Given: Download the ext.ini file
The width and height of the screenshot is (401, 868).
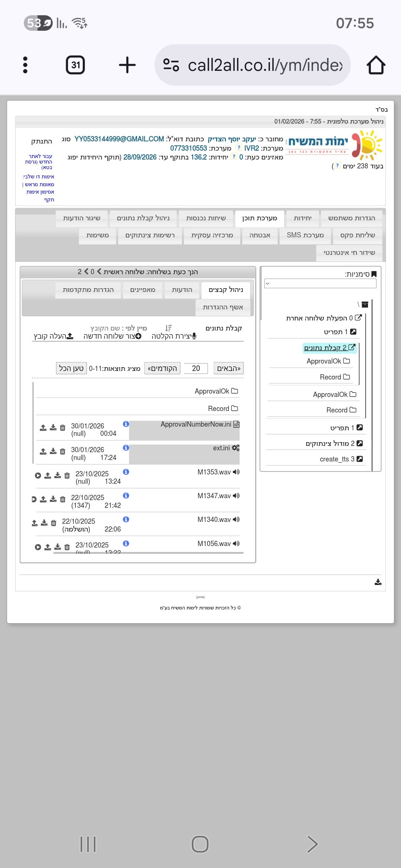Looking at the screenshot, I should pos(53,451).
